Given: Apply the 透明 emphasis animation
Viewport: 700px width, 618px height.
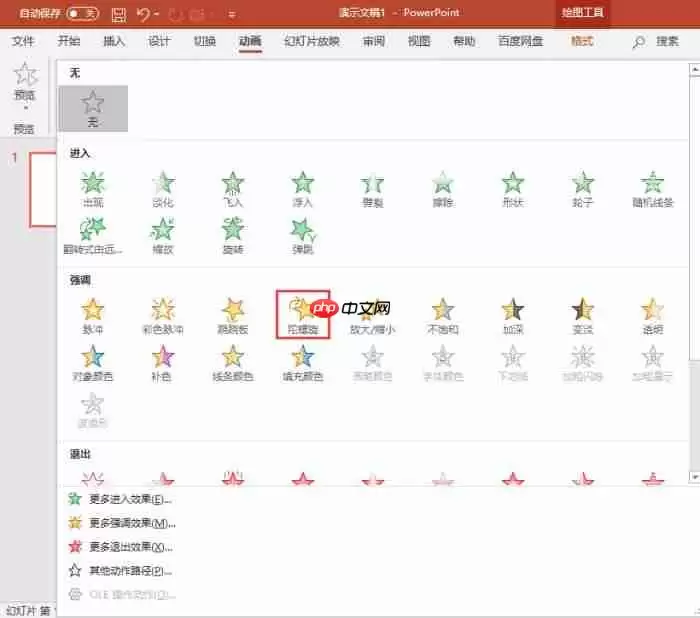Looking at the screenshot, I should [x=653, y=316].
